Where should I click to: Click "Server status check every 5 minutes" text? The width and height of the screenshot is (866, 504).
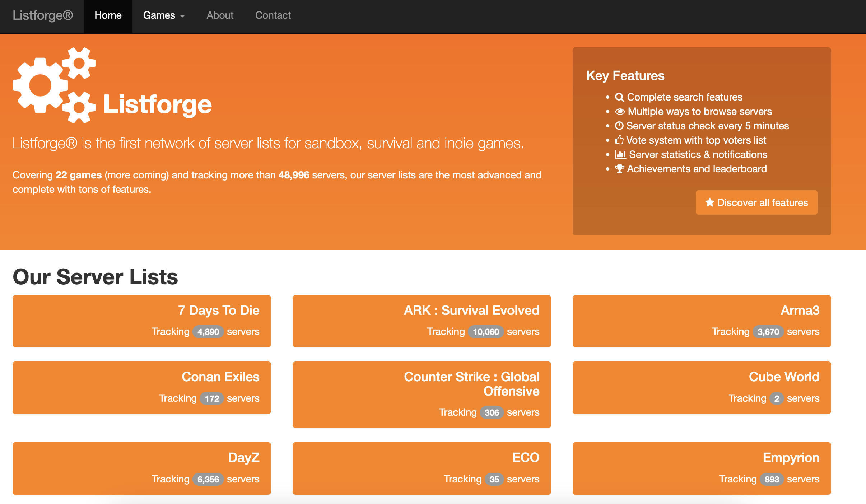(x=708, y=126)
